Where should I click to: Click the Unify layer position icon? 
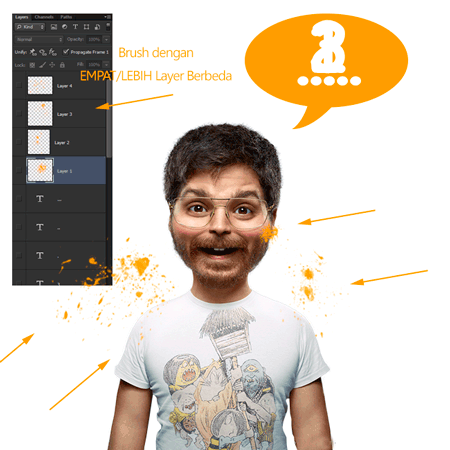coord(33,52)
